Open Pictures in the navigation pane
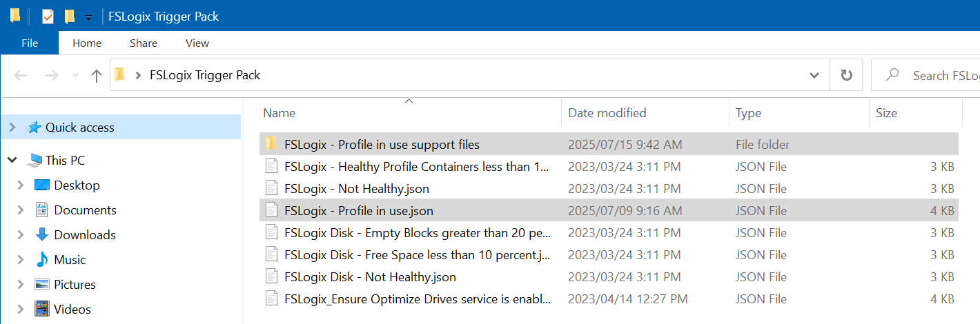This screenshot has width=980, height=324. pyautogui.click(x=75, y=285)
